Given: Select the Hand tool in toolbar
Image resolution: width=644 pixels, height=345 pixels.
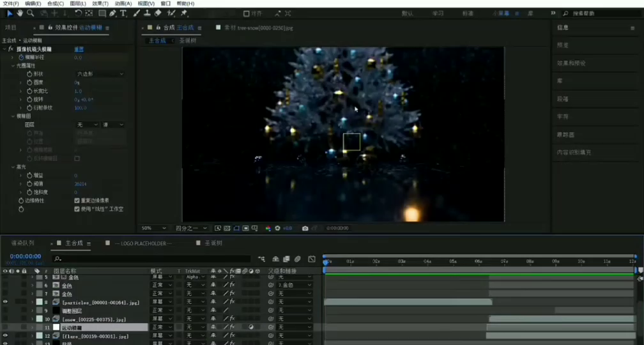Looking at the screenshot, I should point(20,13).
